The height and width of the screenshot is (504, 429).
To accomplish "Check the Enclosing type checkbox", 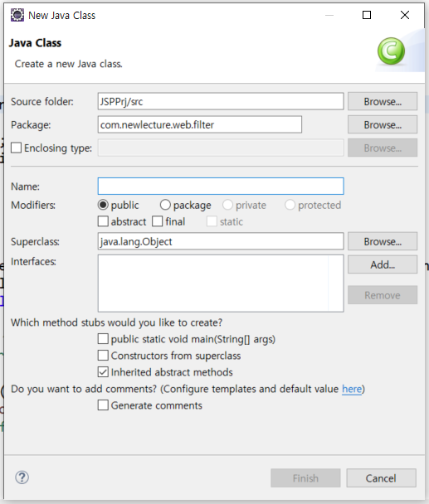I will point(16,148).
